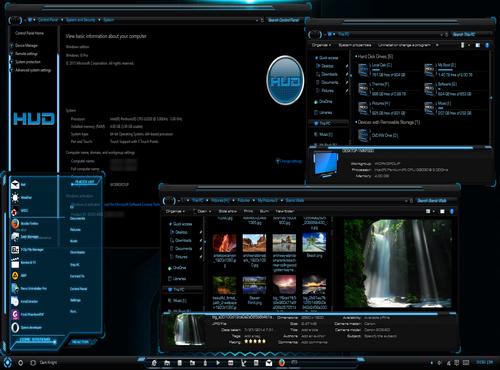Select Software (E:) drive in This PC
Screen dimensions: 500x370
click(448, 89)
